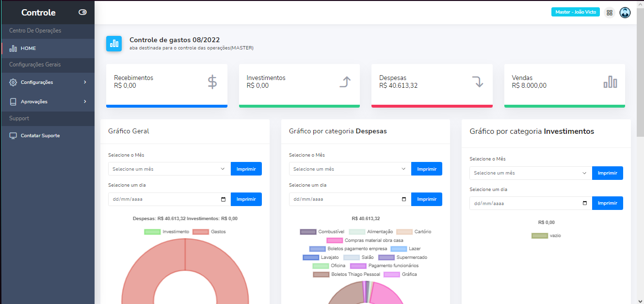Click the Master - João Victo badge
Screen dimensions: 644x304
pyautogui.click(x=576, y=12)
